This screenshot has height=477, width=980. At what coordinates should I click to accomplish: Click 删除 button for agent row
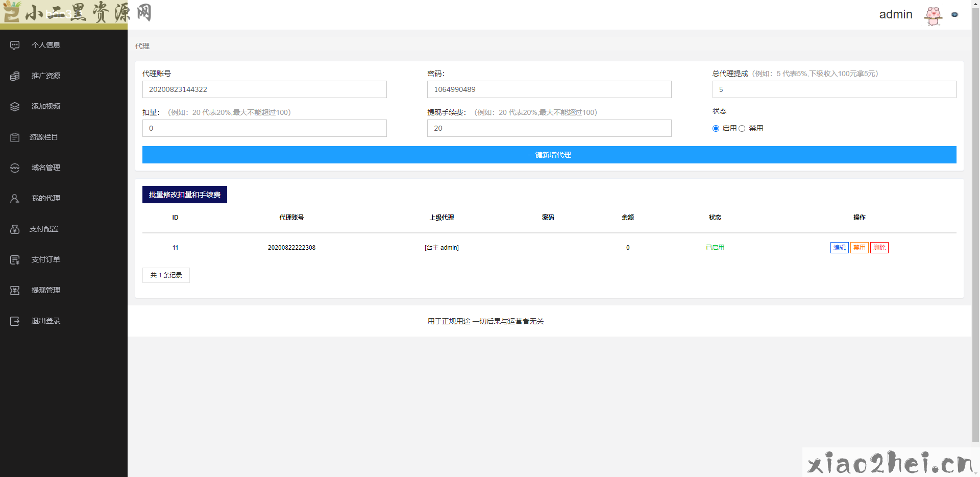[x=879, y=248]
